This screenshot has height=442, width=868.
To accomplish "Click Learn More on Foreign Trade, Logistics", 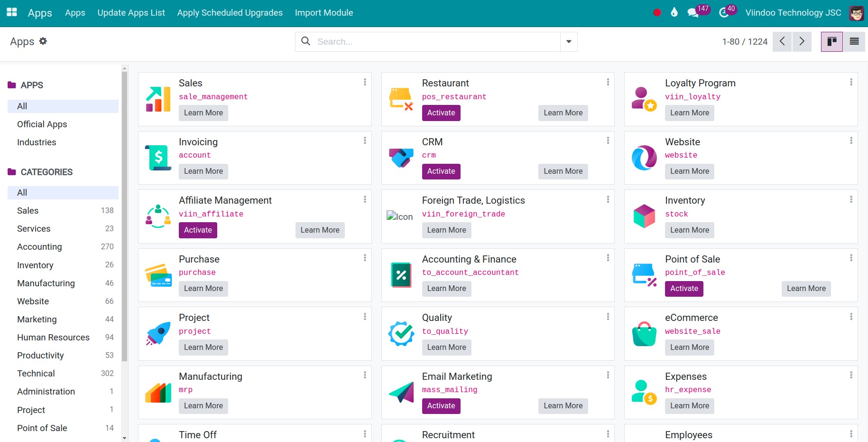I will click(446, 230).
